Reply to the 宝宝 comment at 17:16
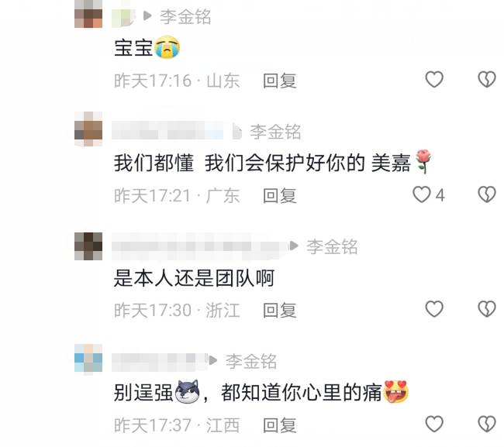This screenshot has height=447, width=504. (x=280, y=81)
